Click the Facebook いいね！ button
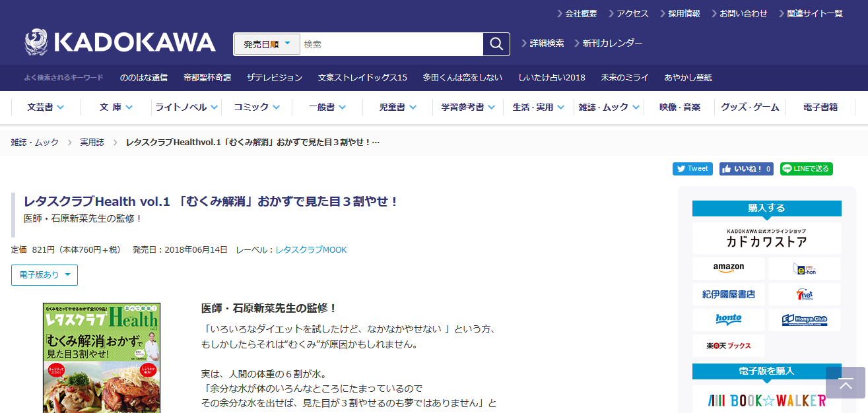The height and width of the screenshot is (413, 868). coord(746,169)
